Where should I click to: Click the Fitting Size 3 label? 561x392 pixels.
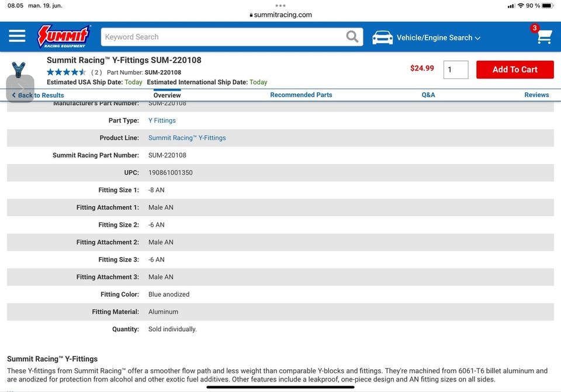point(119,259)
